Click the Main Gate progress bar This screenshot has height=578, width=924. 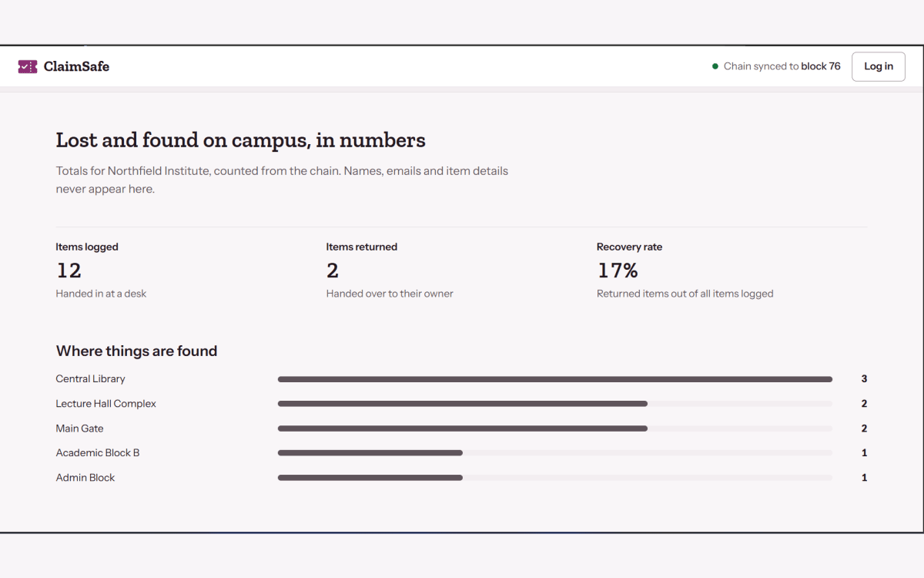coord(555,428)
